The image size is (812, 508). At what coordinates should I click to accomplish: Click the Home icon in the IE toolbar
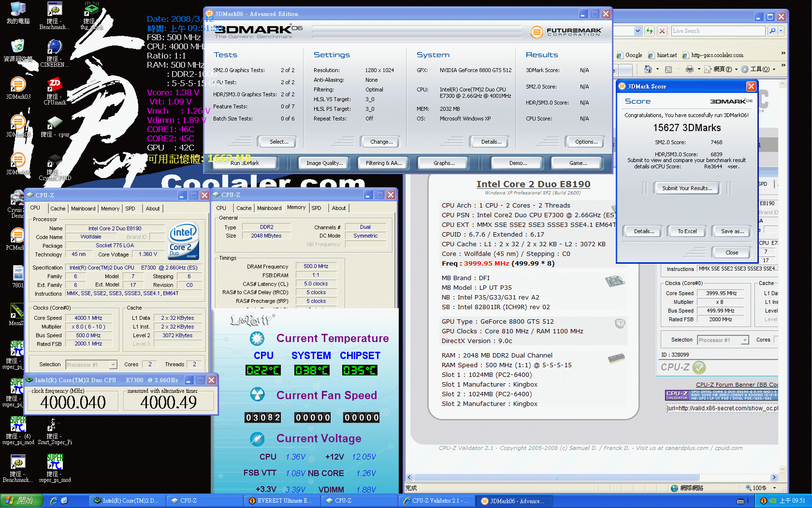click(x=648, y=69)
